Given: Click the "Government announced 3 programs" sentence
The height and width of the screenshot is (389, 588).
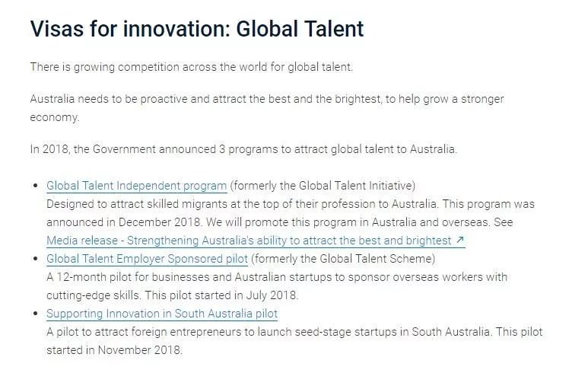Looking at the screenshot, I should pyautogui.click(x=243, y=149).
